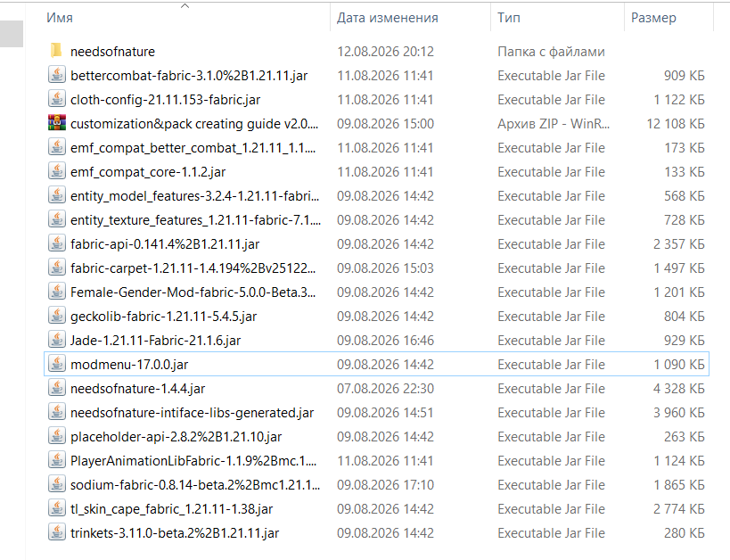Image resolution: width=730 pixels, height=560 pixels.
Task: Select customization&pack creating guide v2.0 archive
Action: pyautogui.click(x=194, y=124)
